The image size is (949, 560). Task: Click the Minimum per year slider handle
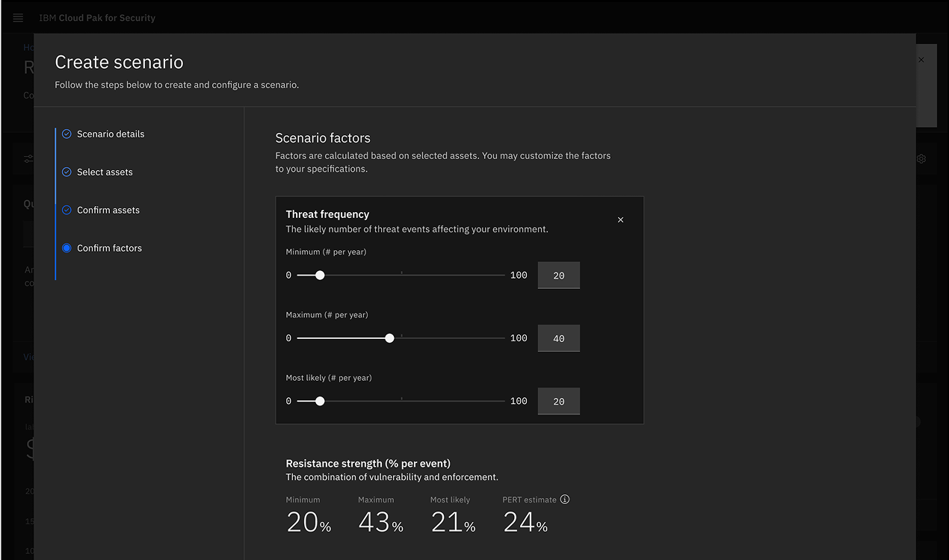[320, 275]
